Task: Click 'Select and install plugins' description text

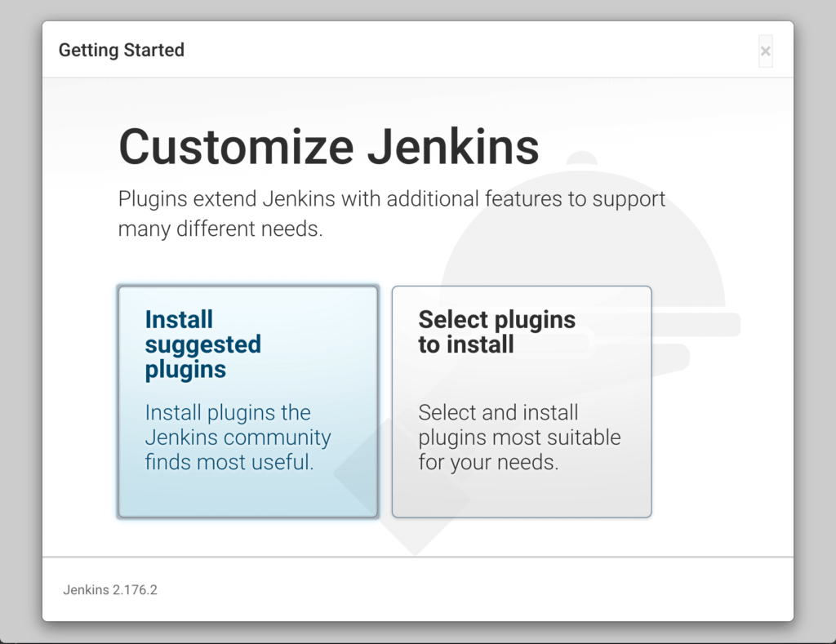Action: click(520, 437)
